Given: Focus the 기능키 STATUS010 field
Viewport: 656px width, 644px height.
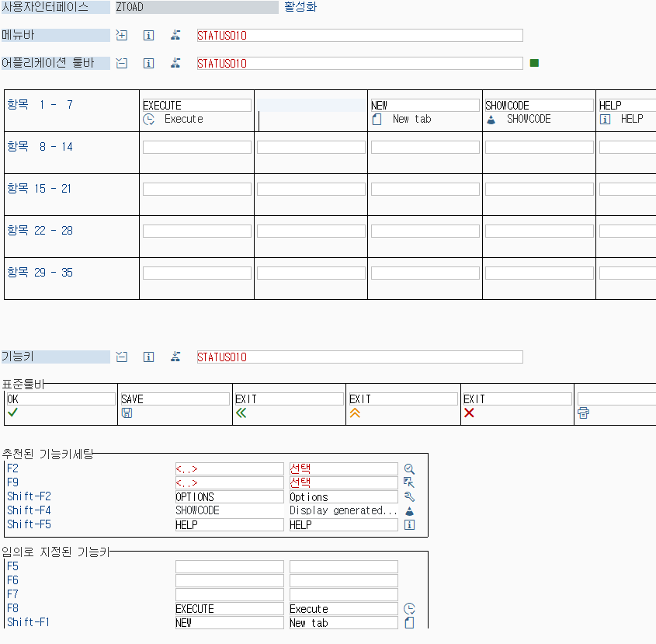Looking at the screenshot, I should click(x=359, y=357).
